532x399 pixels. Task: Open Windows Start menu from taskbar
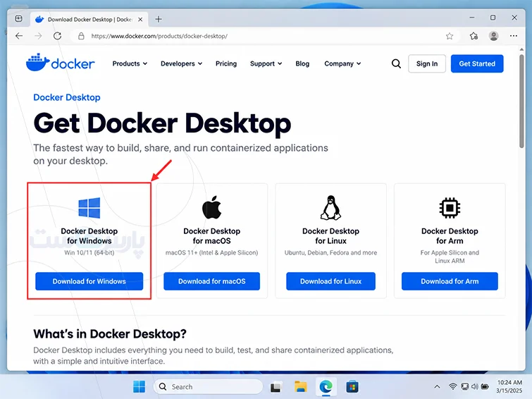pyautogui.click(x=139, y=386)
